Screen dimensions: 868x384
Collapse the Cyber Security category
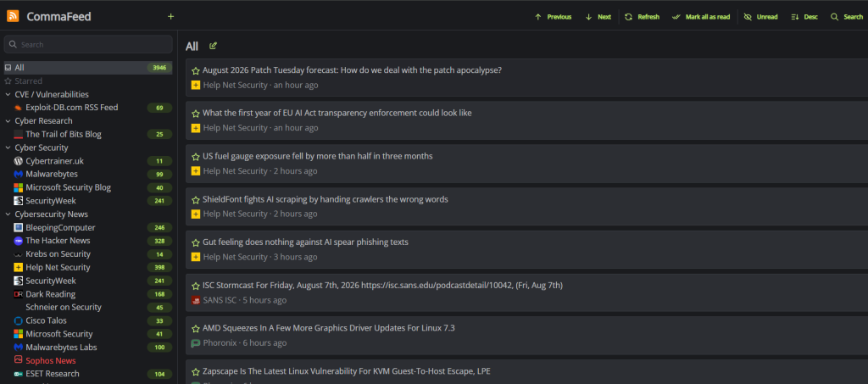[x=8, y=147]
